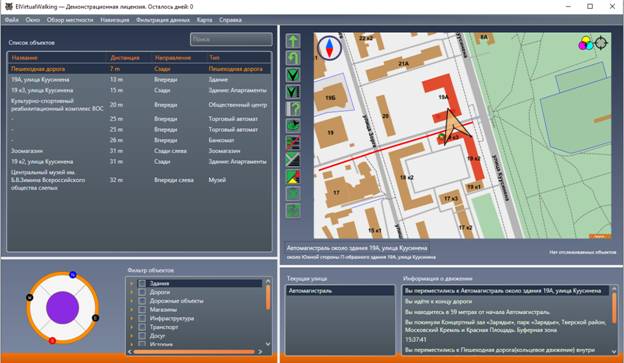
Task: Select the Зоомагазин row in object list
Action: pyautogui.click(x=139, y=151)
